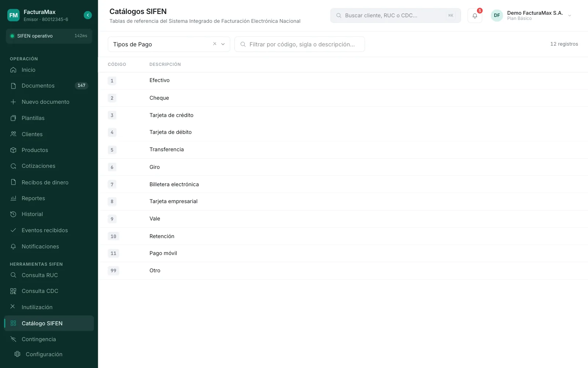This screenshot has width=588, height=368.
Task: Open Reportes chart icon
Action: pos(13,198)
